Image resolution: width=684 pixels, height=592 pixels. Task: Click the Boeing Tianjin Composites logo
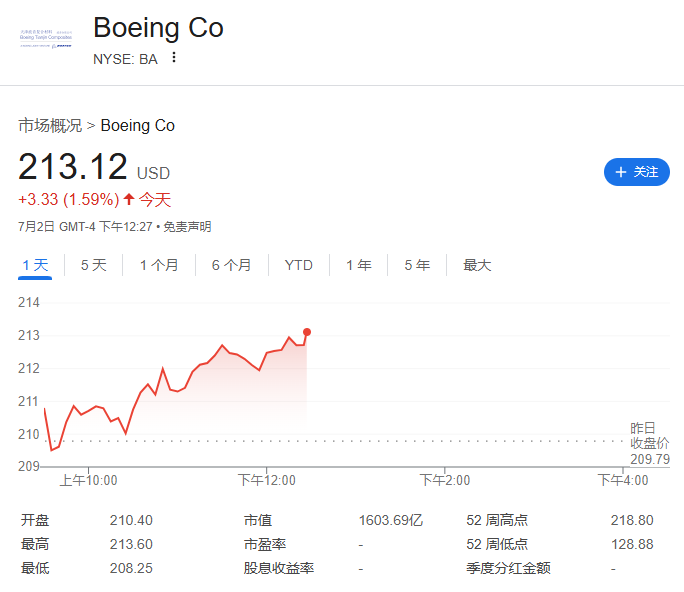pos(46,39)
